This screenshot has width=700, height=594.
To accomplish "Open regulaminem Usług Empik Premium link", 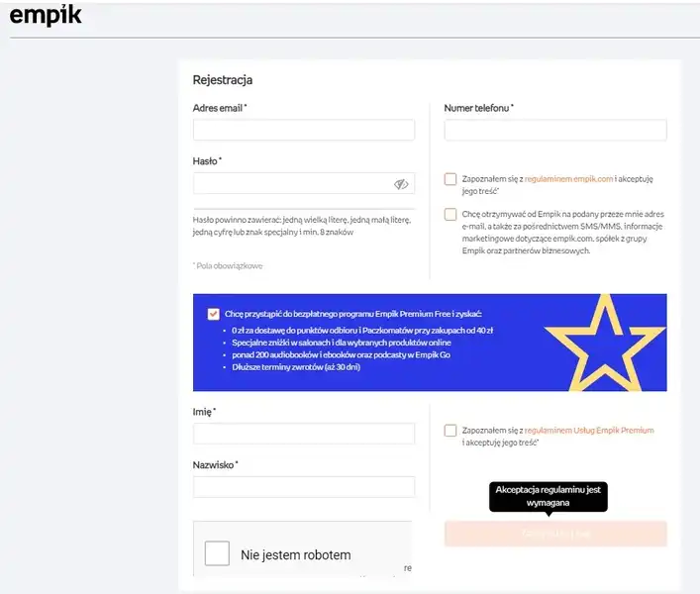I will [589, 431].
